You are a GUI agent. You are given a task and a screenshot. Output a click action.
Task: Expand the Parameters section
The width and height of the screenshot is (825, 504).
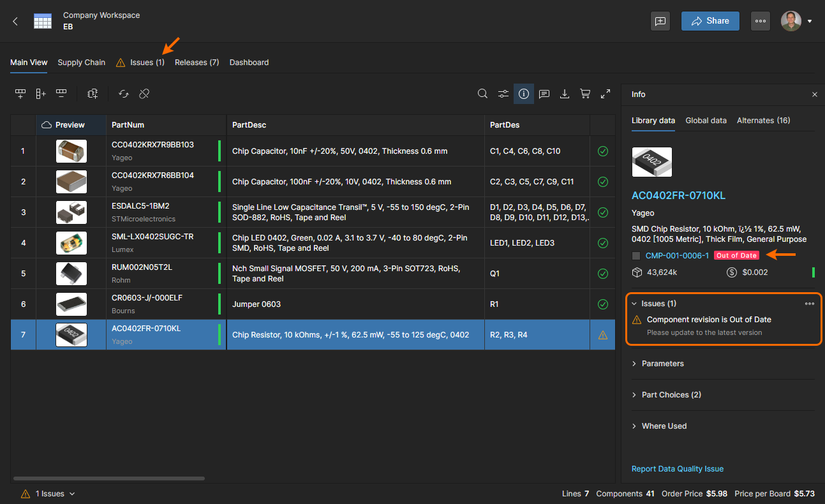662,364
